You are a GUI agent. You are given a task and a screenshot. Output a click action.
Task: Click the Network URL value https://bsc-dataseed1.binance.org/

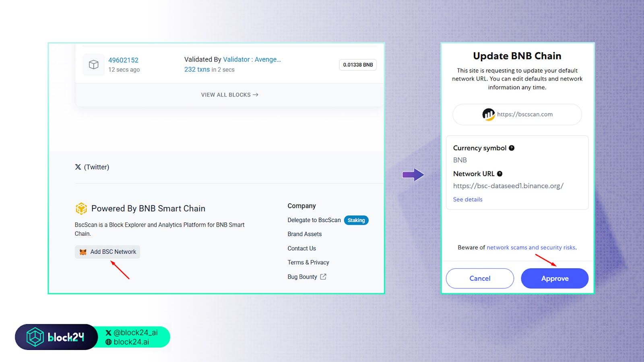point(508,186)
